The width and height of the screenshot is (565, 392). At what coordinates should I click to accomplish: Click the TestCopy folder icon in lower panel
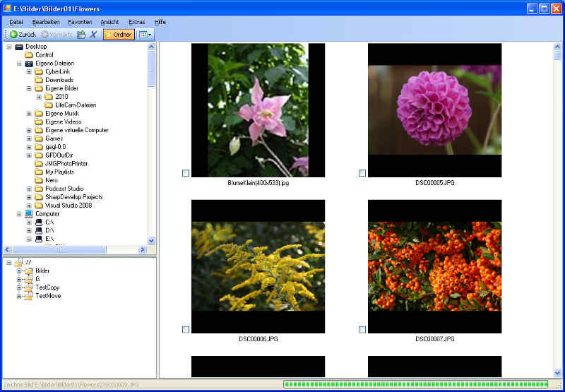point(28,287)
